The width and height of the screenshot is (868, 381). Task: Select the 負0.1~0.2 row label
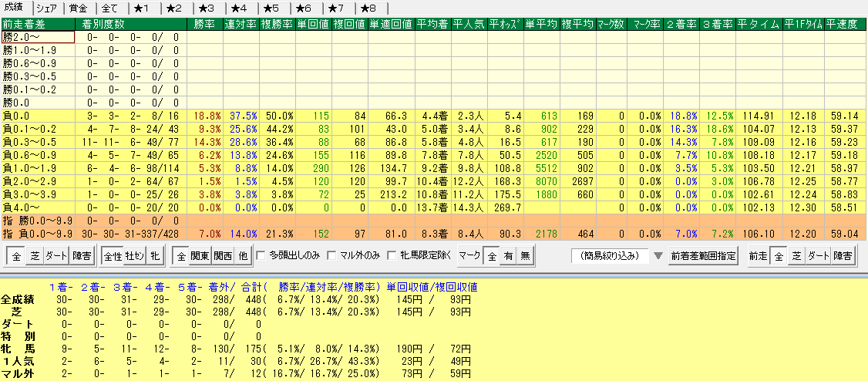(x=38, y=129)
